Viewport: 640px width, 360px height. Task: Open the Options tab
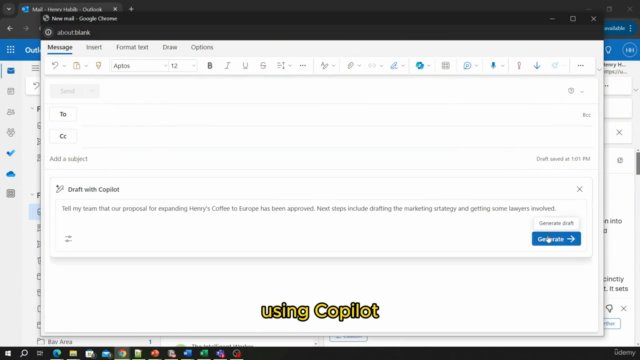click(202, 47)
